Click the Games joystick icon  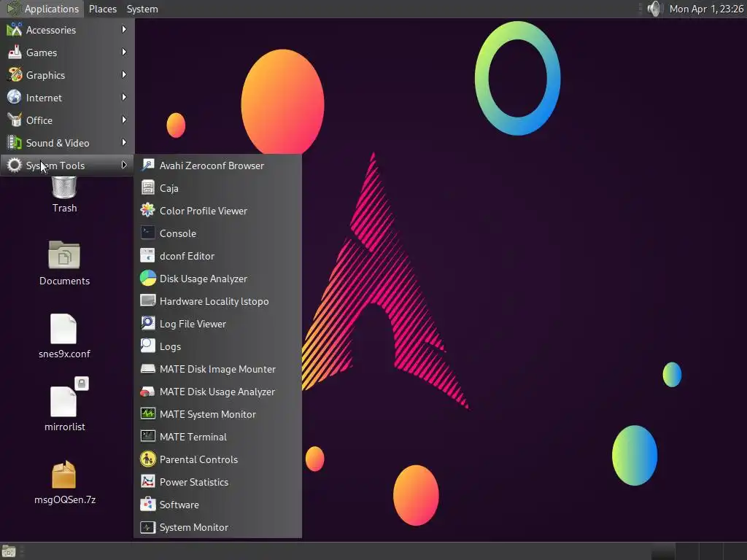(15, 52)
